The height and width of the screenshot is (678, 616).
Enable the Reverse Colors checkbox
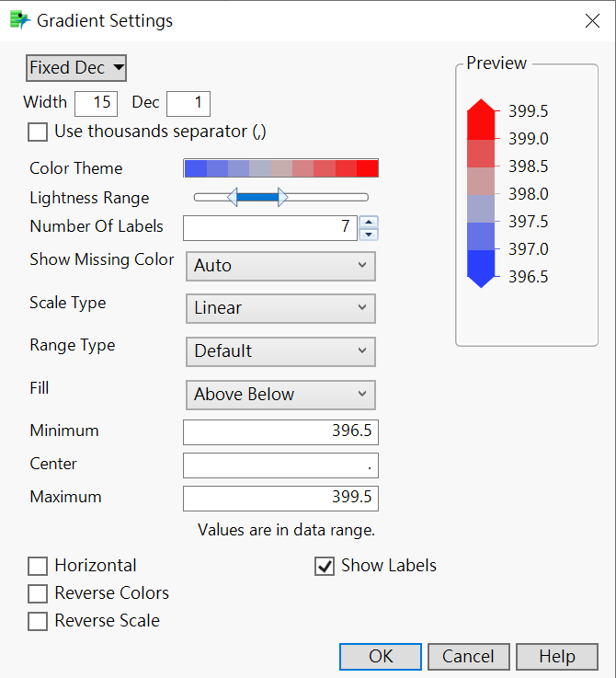38,593
